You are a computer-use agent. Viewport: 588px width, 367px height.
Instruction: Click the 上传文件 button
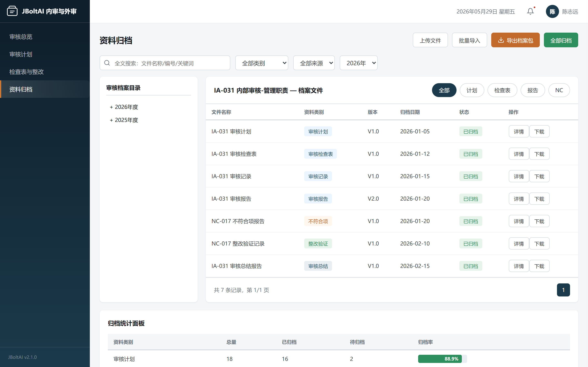tap(430, 40)
